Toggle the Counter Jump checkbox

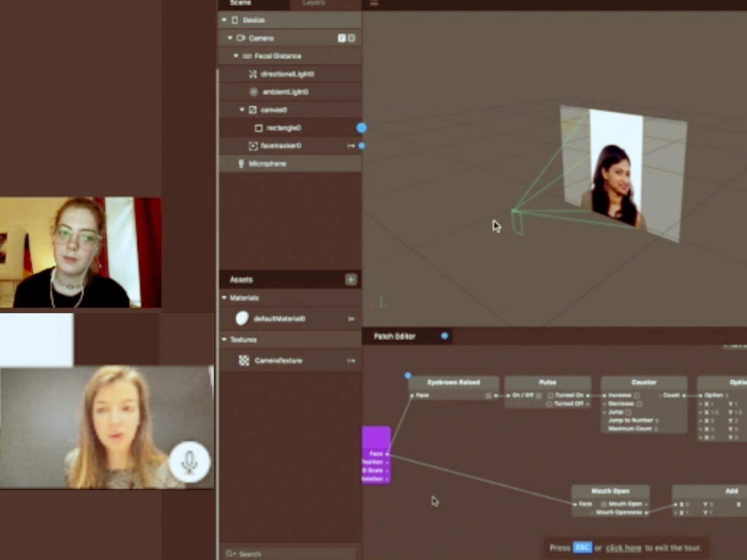point(629,412)
